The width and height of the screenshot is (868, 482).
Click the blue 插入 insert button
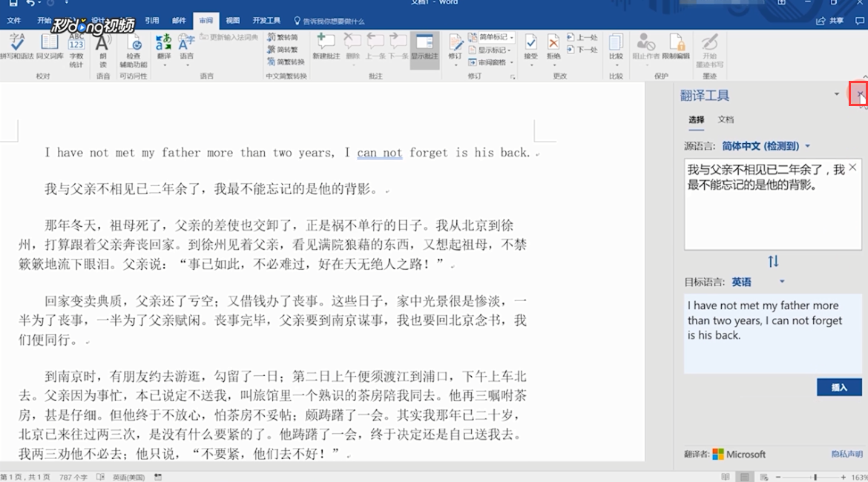pos(839,387)
